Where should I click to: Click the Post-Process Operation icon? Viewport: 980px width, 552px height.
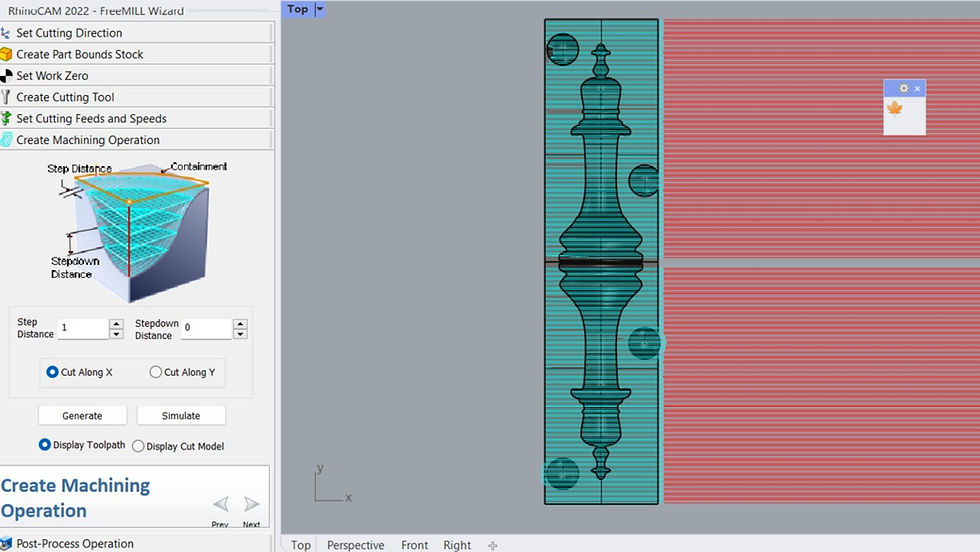click(6, 543)
